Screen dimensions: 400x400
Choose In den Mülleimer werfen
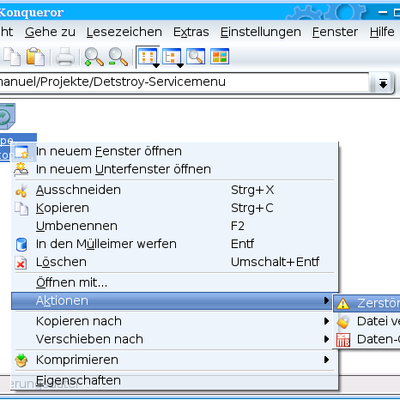click(175, 244)
